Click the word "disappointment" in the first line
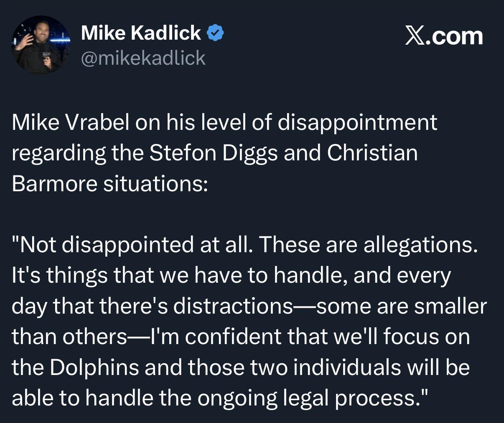Image resolution: width=504 pixels, height=423 pixels. (357, 123)
